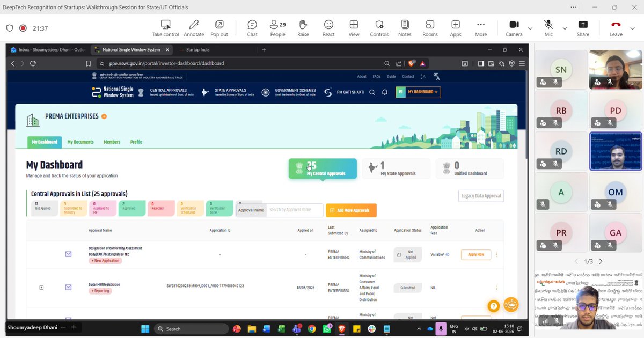Click the site search magnifier icon
This screenshot has width=644, height=338.
click(373, 92)
